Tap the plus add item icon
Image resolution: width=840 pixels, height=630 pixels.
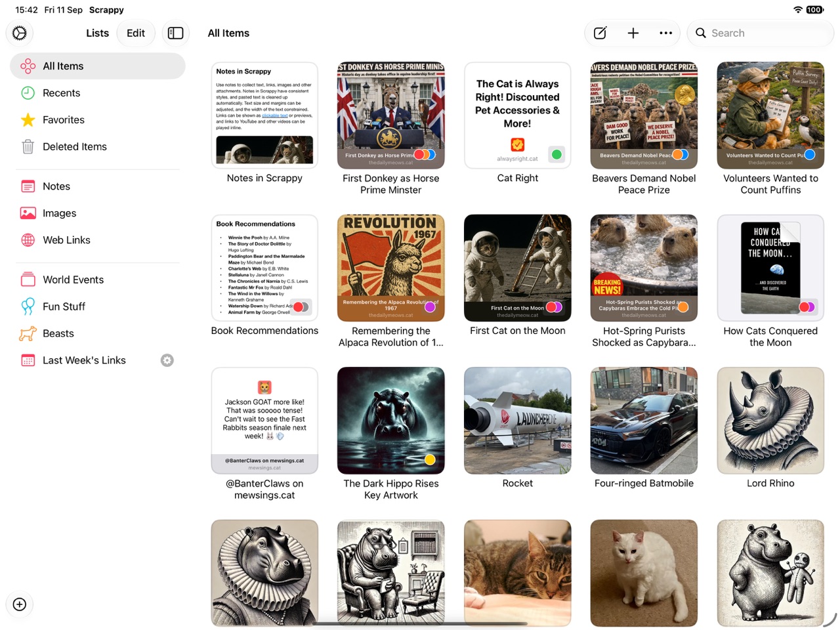tap(633, 33)
